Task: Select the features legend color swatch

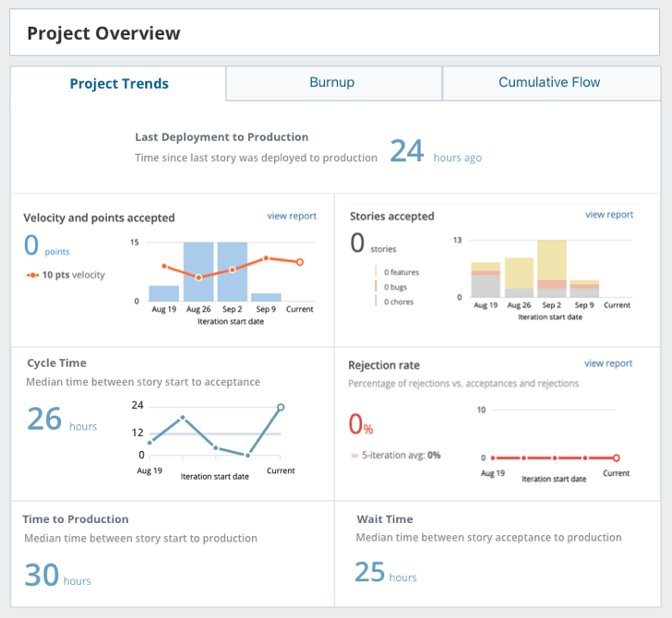Action: tap(377, 272)
